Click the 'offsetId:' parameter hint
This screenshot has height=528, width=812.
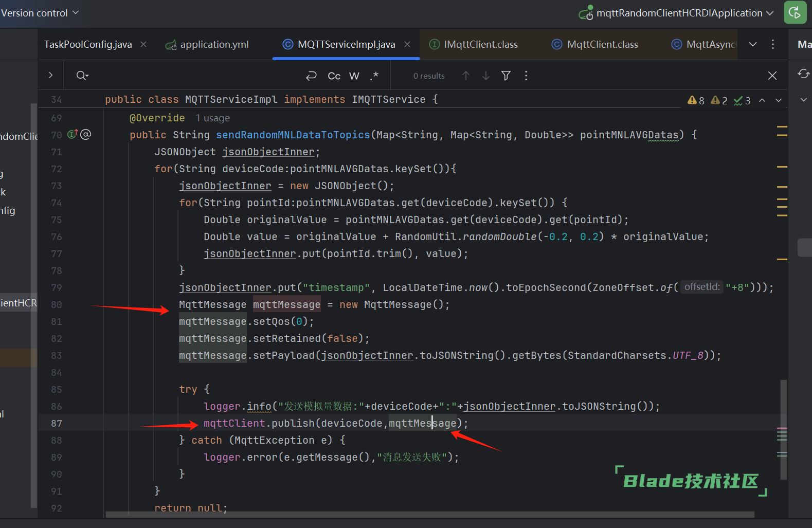[x=702, y=287]
